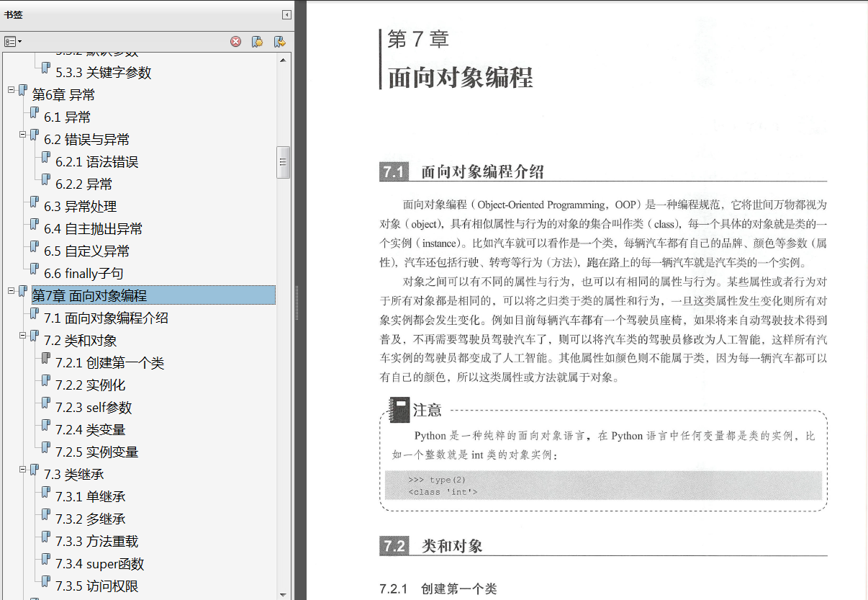Click bookmark icon beside 6.6 finally子句
The width and height of the screenshot is (868, 600).
[35, 270]
